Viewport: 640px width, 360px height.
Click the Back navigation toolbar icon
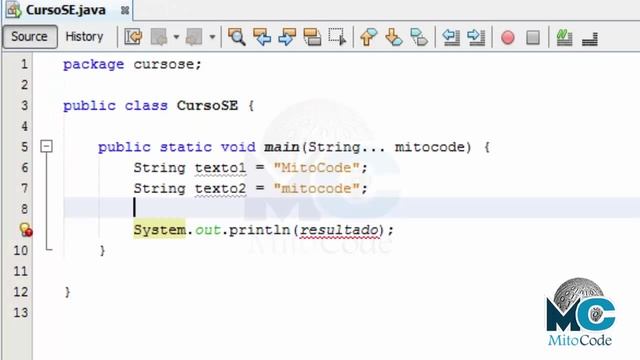click(159, 37)
